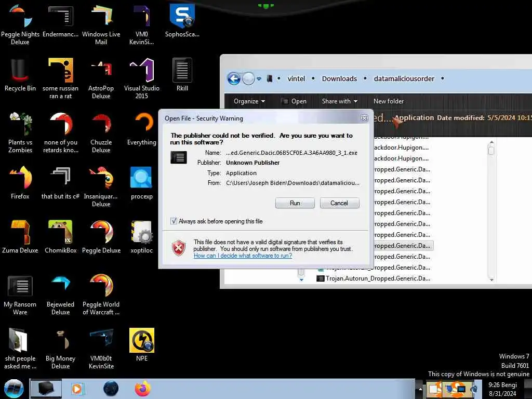532x399 pixels.
Task: Open the Peggle World of Warcraft icon
Action: pyautogui.click(x=101, y=295)
